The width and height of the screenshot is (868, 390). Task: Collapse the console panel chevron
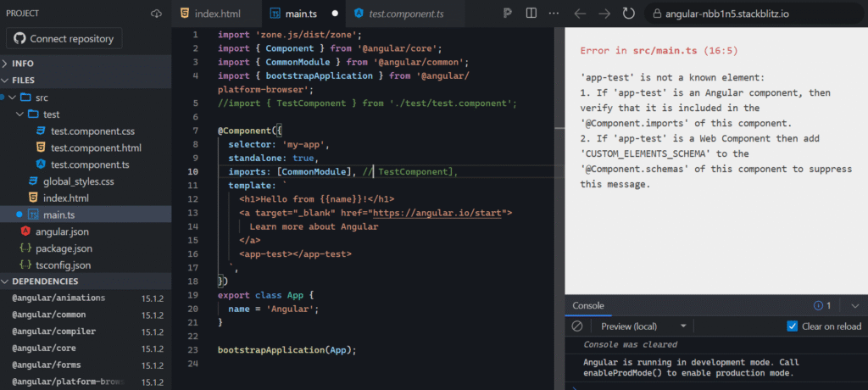[854, 306]
